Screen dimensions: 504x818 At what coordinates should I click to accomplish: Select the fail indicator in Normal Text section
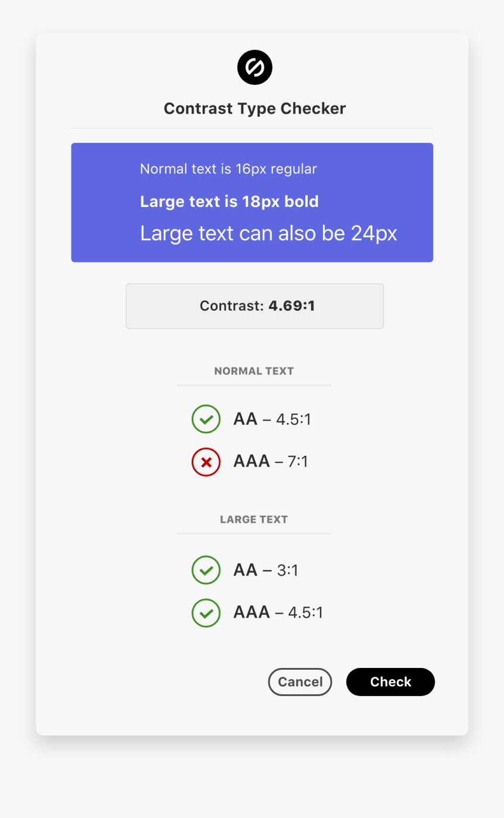[x=206, y=462]
